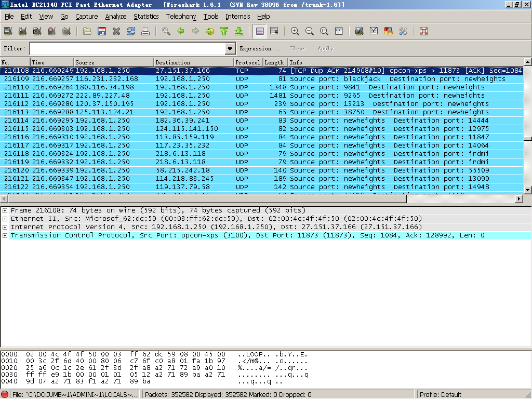Screen dimensions: 532x399
Task: Sort by the Source column header
Action: click(x=114, y=62)
